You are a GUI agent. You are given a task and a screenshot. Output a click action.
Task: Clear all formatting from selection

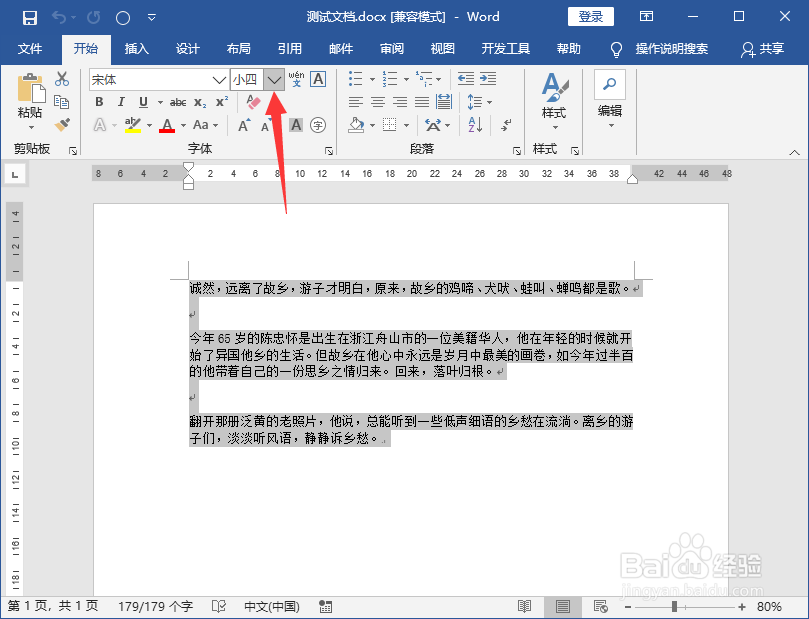pos(252,100)
